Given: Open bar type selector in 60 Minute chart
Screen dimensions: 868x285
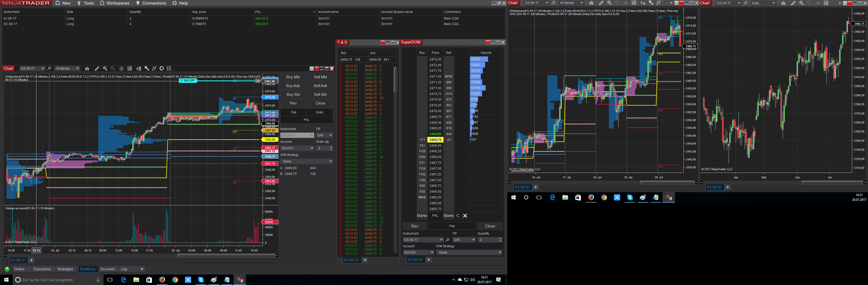Looking at the screenshot, I should 591,3.
